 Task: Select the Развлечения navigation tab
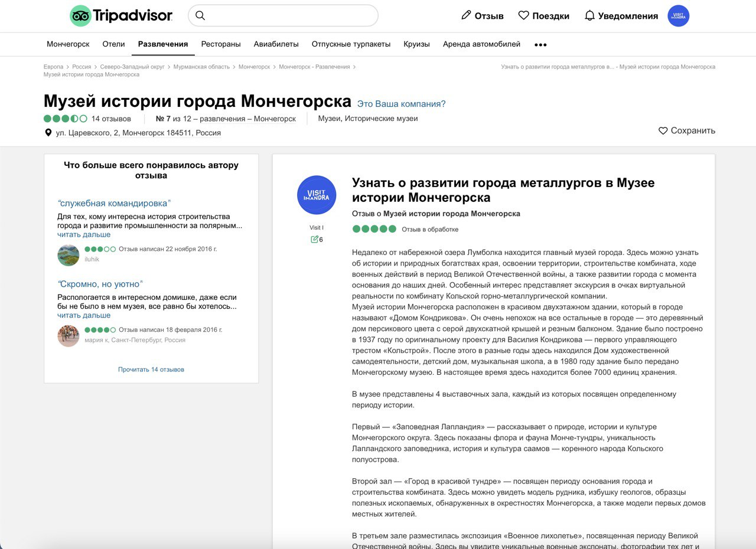pos(163,44)
